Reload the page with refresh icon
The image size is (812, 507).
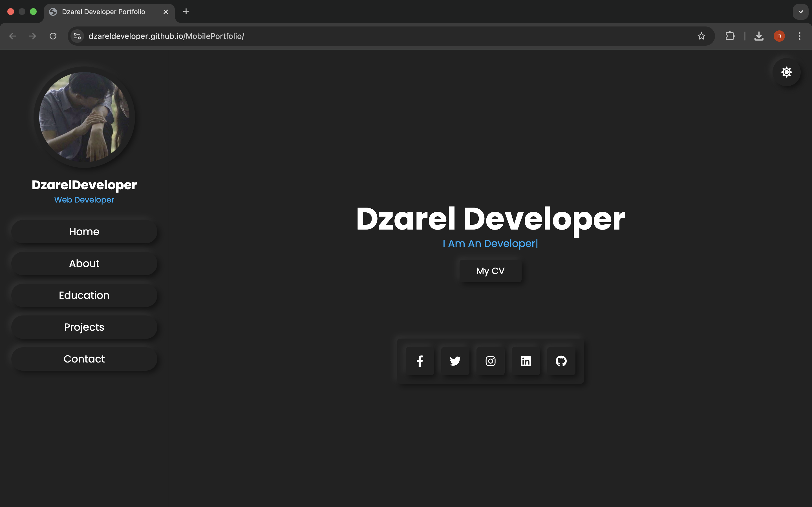click(x=53, y=36)
